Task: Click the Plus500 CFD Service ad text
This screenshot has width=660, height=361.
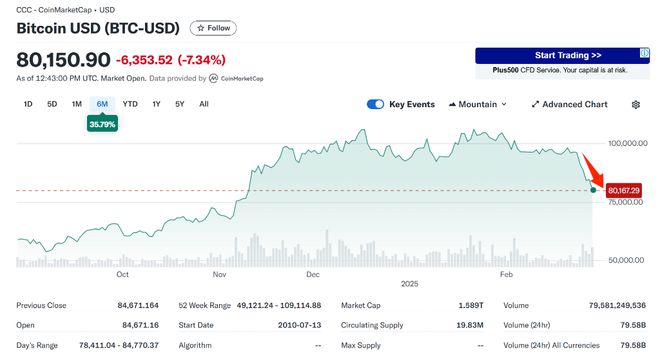Action: click(560, 70)
